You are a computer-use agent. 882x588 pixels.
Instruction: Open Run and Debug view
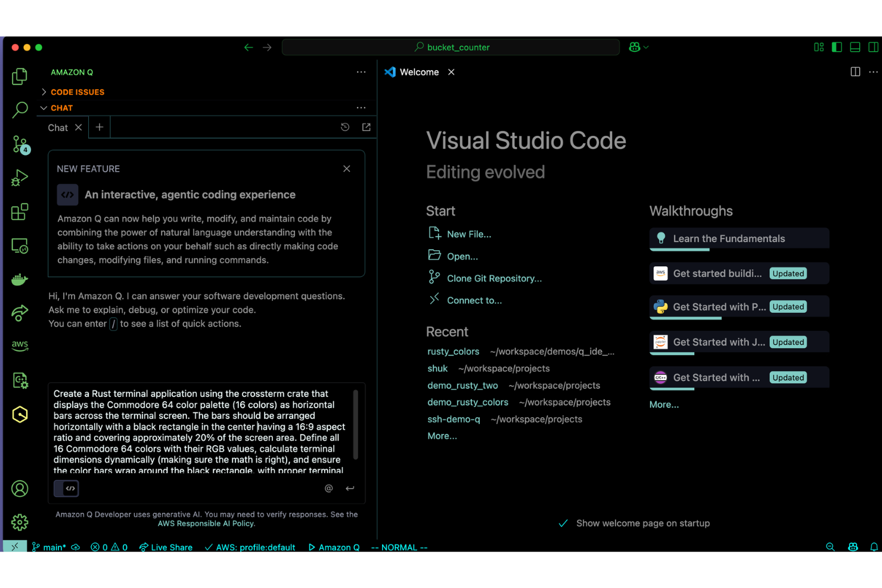click(x=20, y=178)
